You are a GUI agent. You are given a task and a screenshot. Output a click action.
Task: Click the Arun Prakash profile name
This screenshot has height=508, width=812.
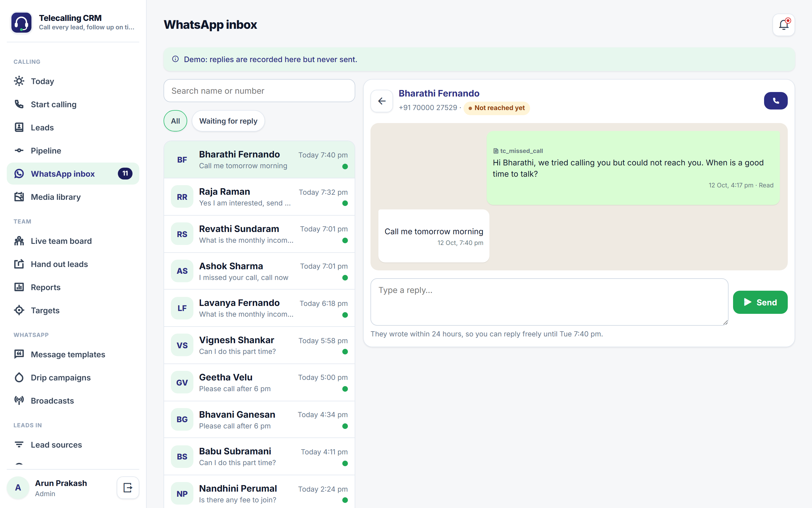pos(61,483)
